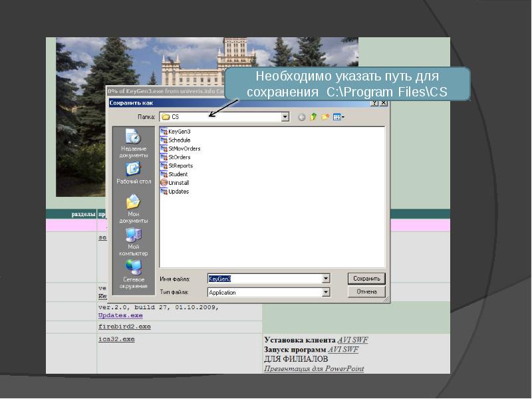
Task: Open My Computer in places bar
Action: (x=134, y=239)
